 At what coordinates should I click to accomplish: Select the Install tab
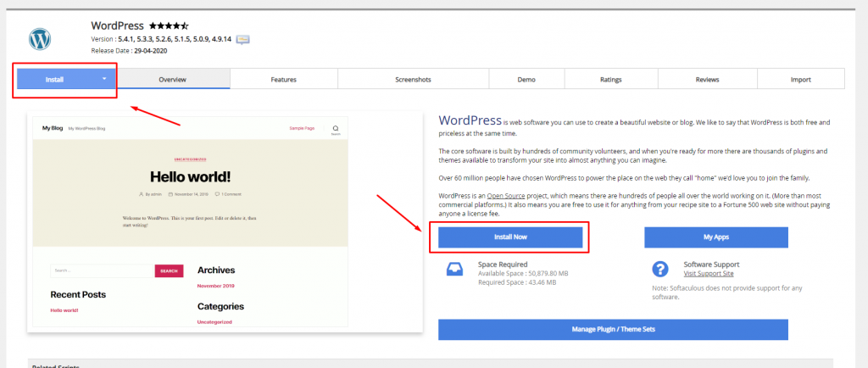coord(67,79)
